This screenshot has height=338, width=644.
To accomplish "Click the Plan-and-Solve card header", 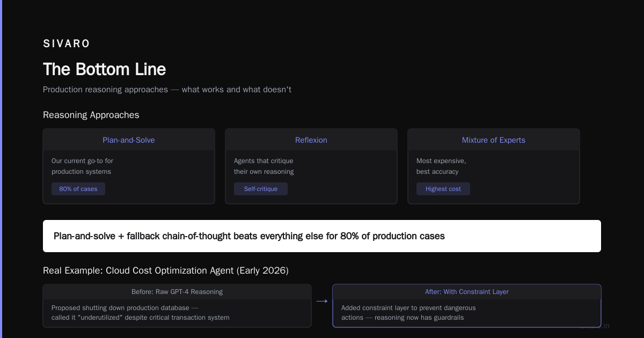I will tap(129, 140).
